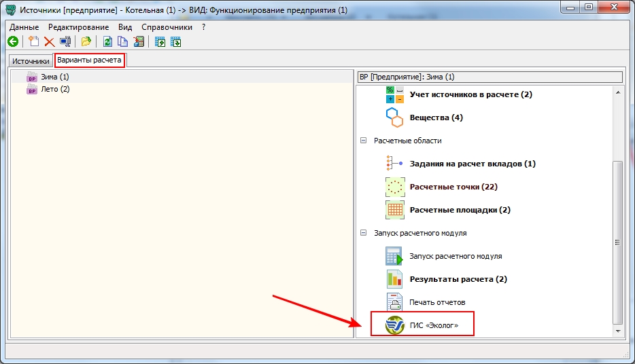Click the refresh document toolbar icon

[107, 41]
